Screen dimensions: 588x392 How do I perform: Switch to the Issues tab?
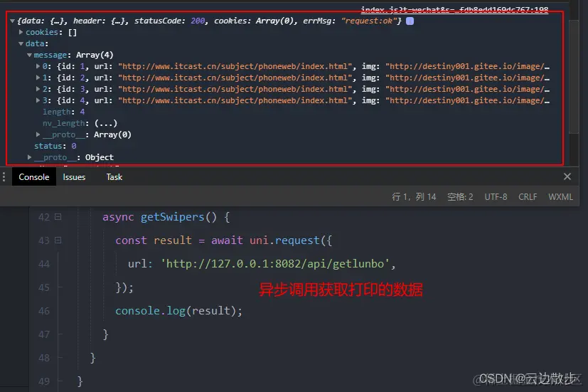click(x=74, y=176)
